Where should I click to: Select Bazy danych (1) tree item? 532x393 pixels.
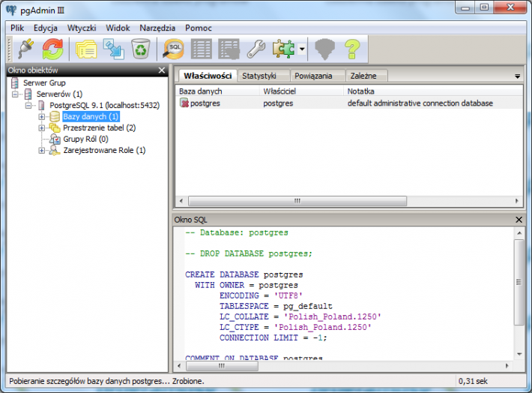coord(91,116)
